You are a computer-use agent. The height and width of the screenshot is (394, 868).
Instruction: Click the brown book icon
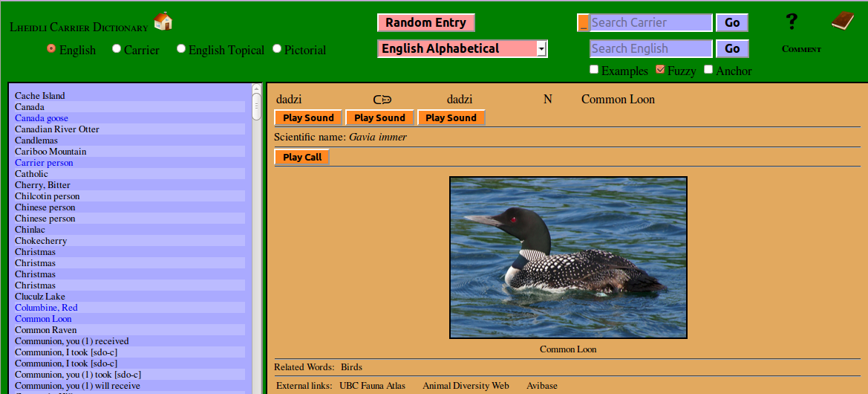point(842,22)
